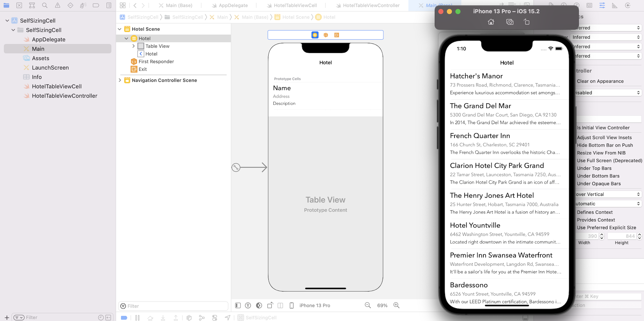Expand the Table View outline item
The width and height of the screenshot is (644, 321).
pyautogui.click(x=133, y=46)
